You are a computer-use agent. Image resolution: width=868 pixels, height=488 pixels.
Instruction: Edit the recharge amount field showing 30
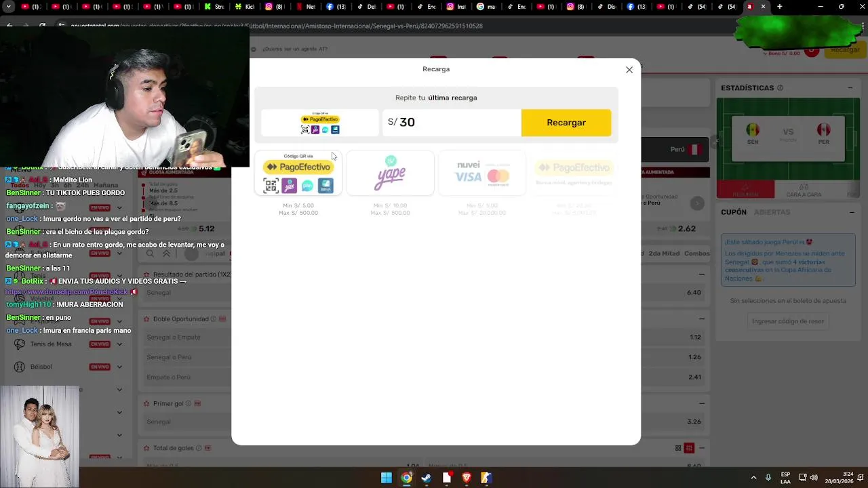point(452,123)
